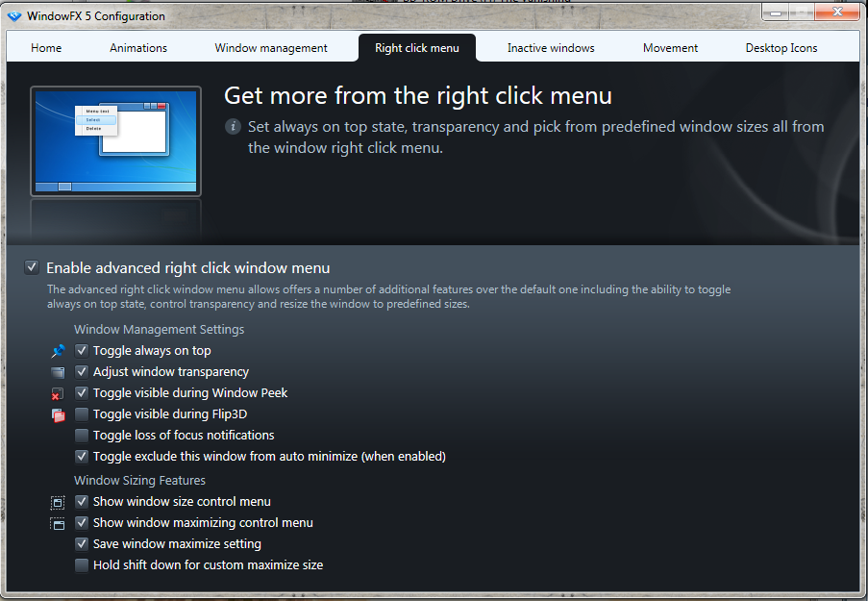
Task: Click the window maximizing control menu icon
Action: [58, 523]
